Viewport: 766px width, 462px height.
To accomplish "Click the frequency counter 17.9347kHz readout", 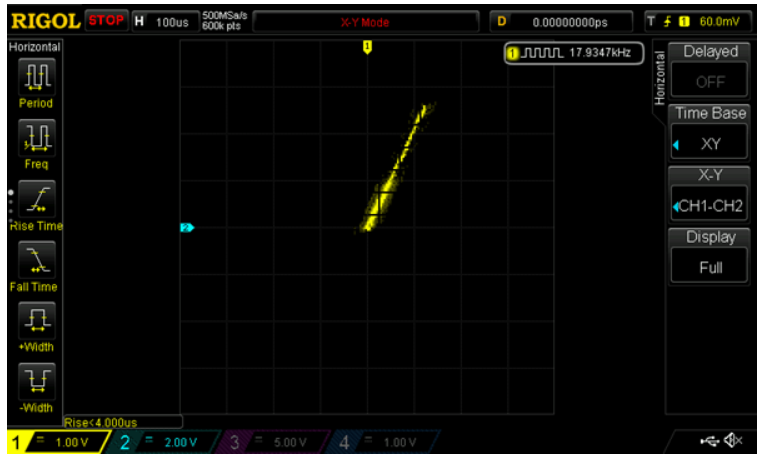I will pyautogui.click(x=574, y=53).
